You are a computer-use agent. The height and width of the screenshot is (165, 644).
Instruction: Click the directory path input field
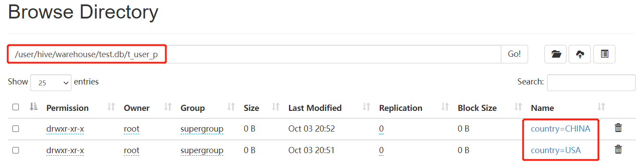pyautogui.click(x=255, y=54)
